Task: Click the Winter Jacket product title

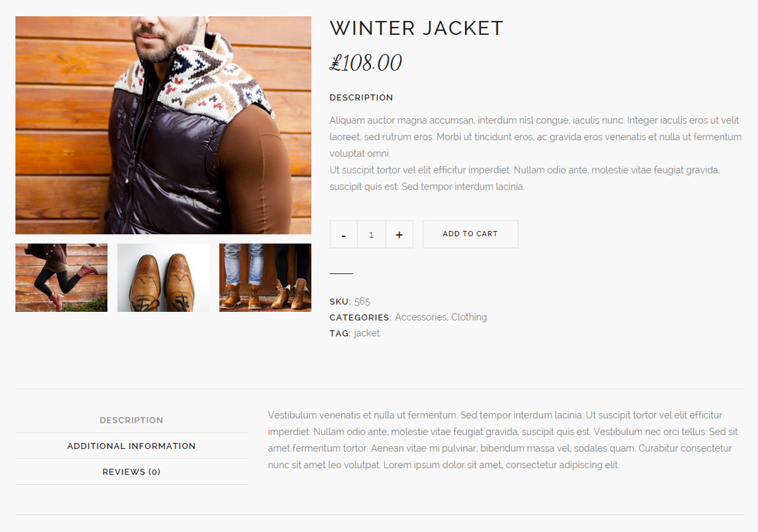Action: (417, 28)
